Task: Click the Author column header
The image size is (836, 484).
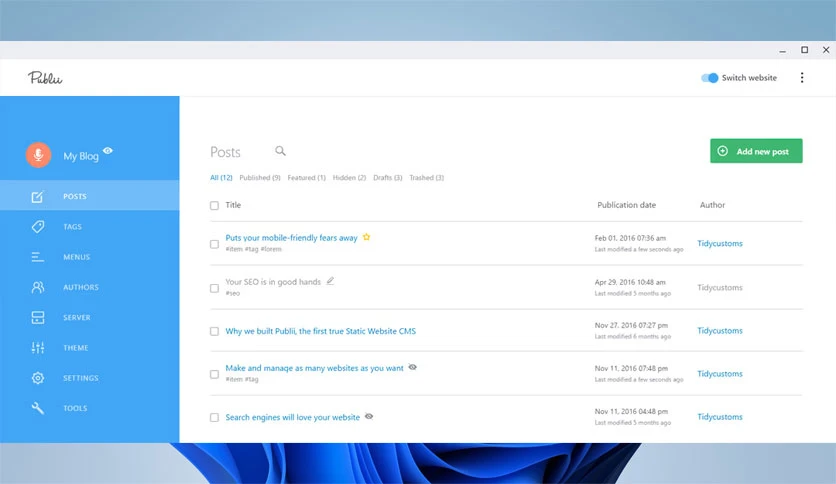Action: coord(712,205)
